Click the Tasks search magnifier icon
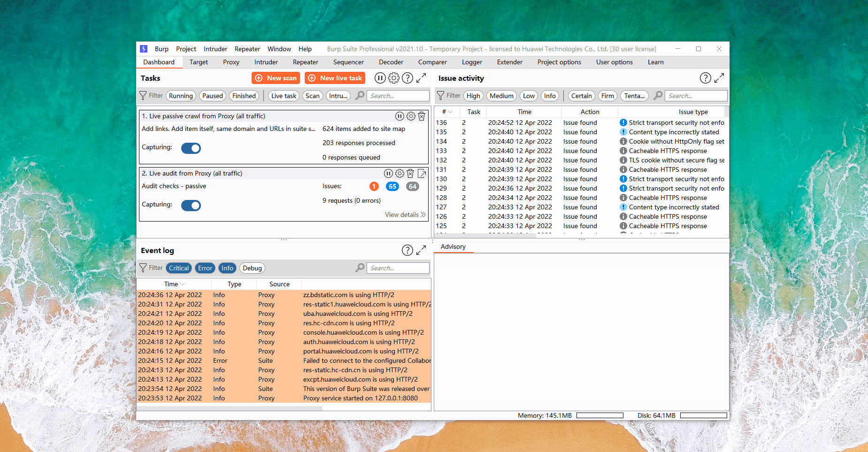The image size is (868, 452). tap(360, 96)
